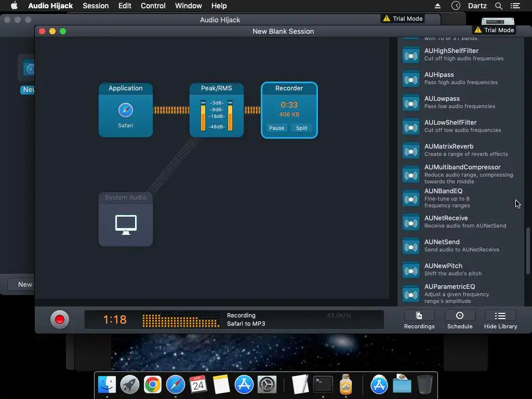The image size is (532, 399).
Task: Open System Preferences from the dock
Action: pos(267,385)
